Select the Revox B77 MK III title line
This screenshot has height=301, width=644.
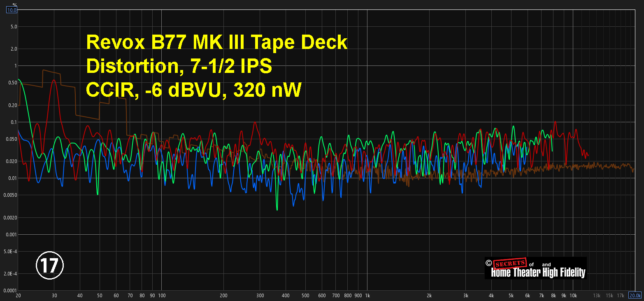tap(216, 42)
